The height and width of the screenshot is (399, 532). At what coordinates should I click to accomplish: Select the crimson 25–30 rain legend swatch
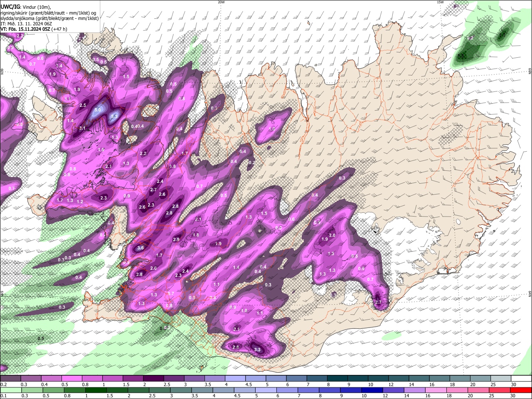[x=499, y=390]
